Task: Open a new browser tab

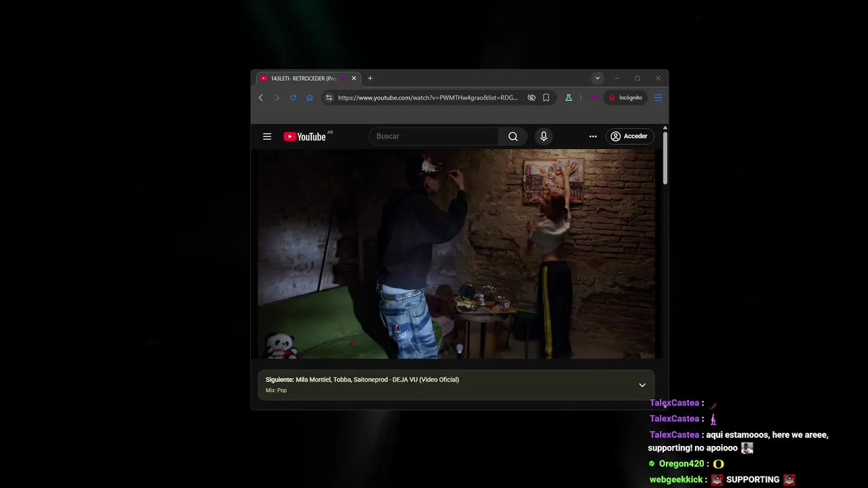Action: [370, 79]
